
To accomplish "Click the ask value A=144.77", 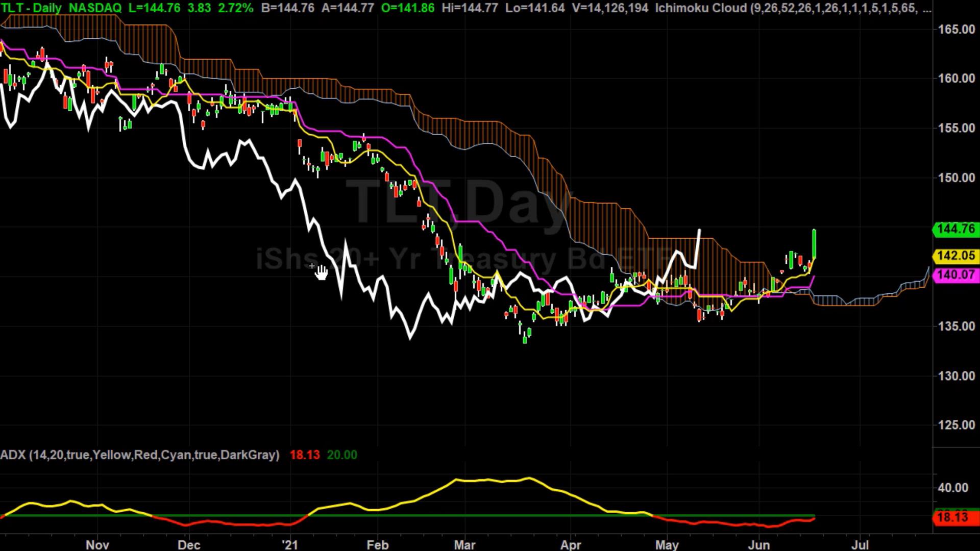I will pyautogui.click(x=348, y=8).
